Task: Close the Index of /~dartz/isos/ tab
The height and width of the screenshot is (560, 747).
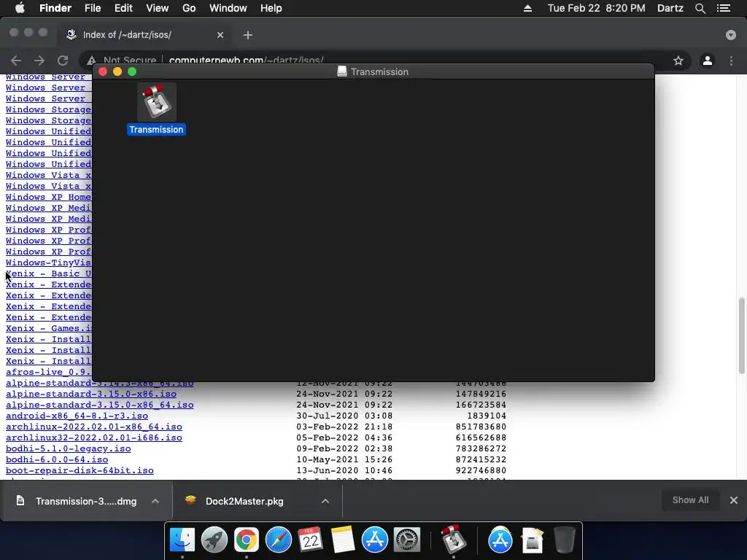Action: click(220, 35)
